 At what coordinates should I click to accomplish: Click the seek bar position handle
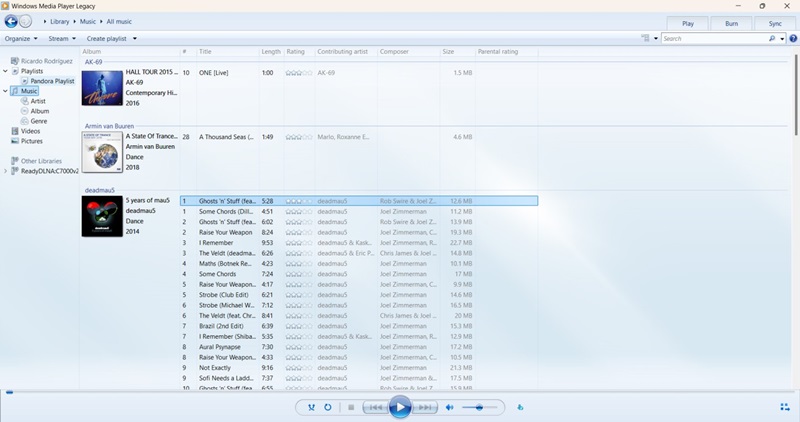(x=9, y=392)
